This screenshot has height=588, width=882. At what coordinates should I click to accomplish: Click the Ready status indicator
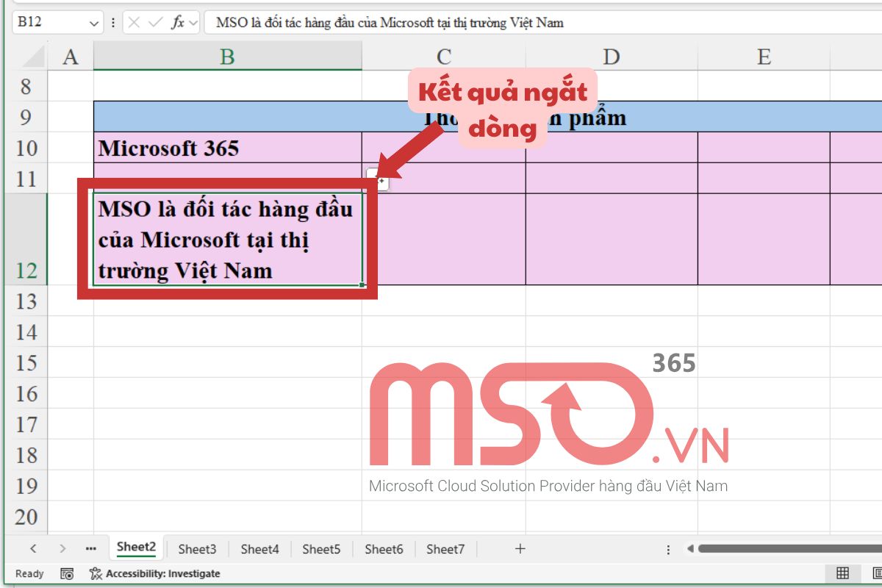coord(29,573)
